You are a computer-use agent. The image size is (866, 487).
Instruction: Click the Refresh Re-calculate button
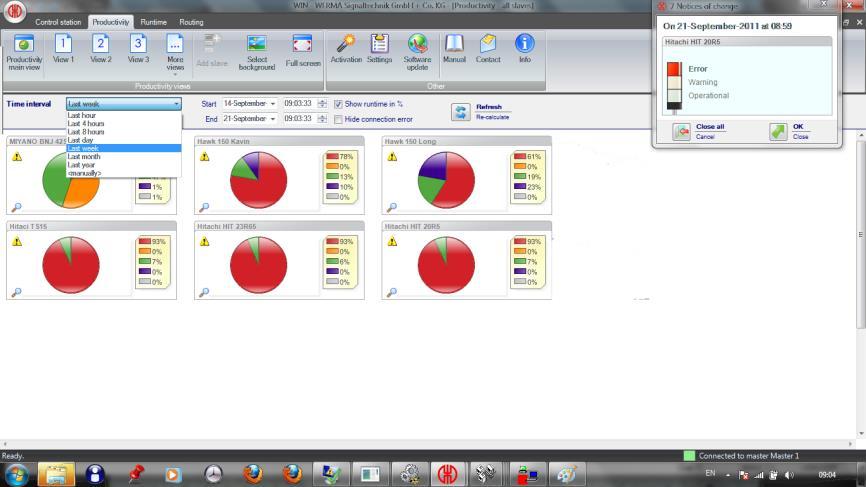coord(480,112)
